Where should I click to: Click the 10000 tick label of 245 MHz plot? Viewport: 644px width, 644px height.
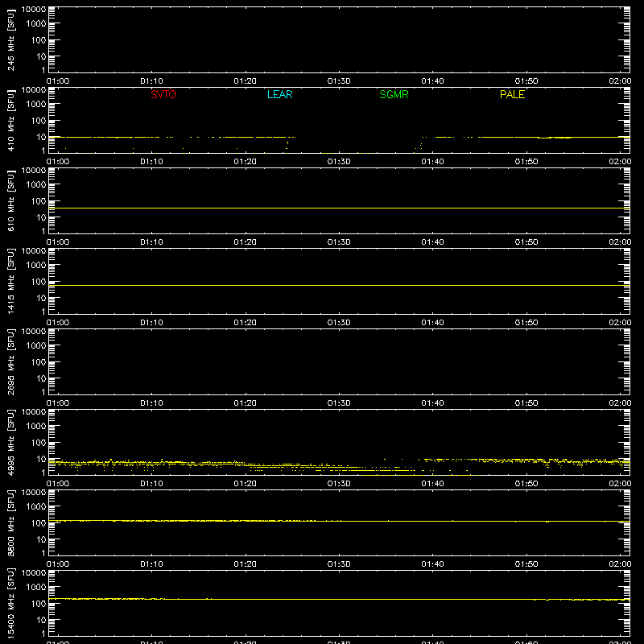[34, 10]
